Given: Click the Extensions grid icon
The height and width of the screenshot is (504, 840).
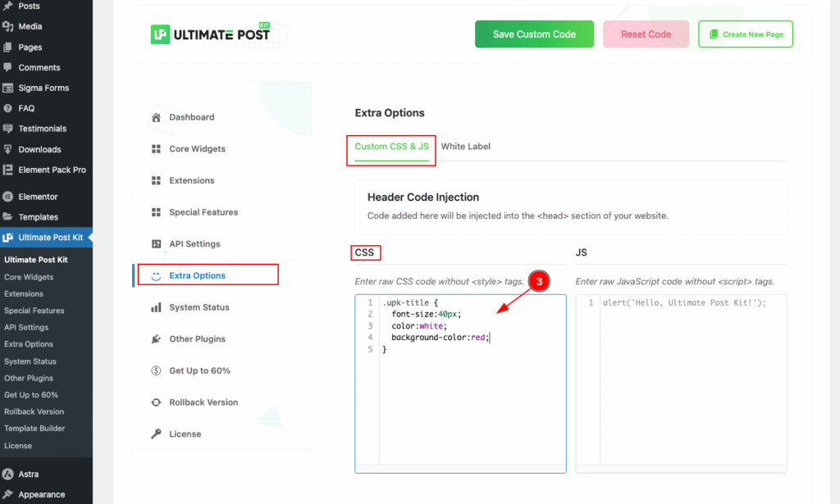Looking at the screenshot, I should tap(156, 180).
